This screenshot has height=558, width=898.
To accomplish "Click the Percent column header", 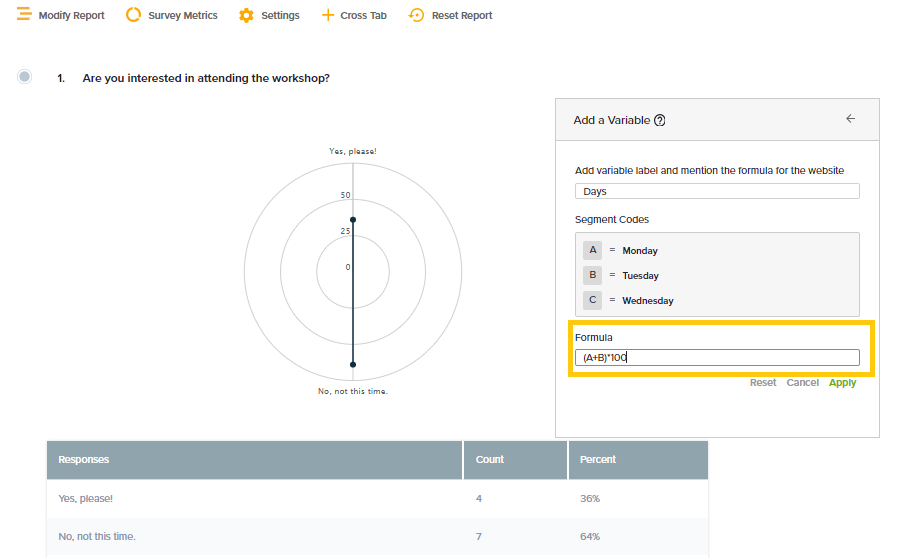I will [598, 460].
